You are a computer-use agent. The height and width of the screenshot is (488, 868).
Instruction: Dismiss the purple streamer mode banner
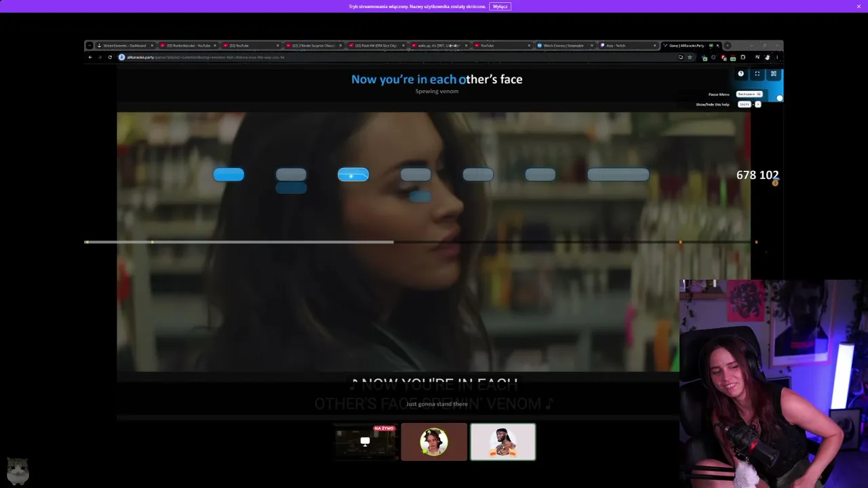pyautogui.click(x=859, y=6)
